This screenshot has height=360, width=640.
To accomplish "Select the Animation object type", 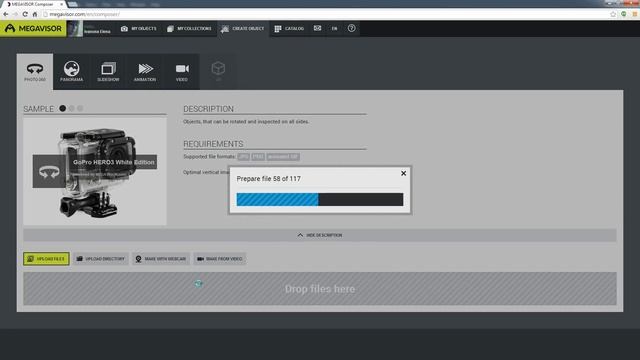I will coord(145,72).
